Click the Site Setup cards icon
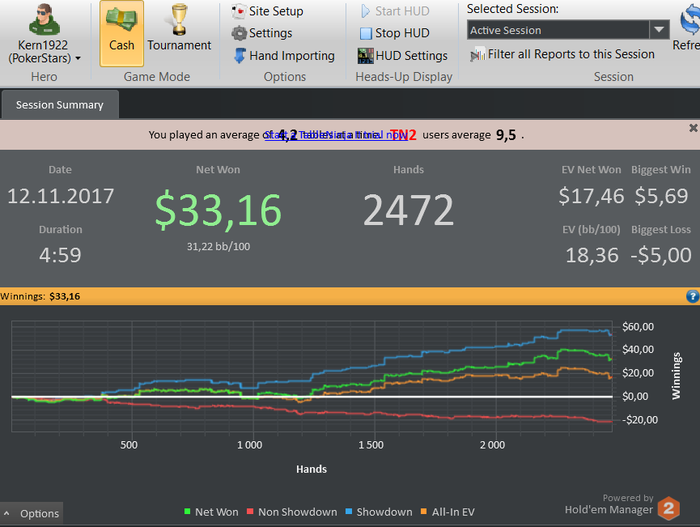This screenshot has height=527, width=700. pyautogui.click(x=239, y=11)
